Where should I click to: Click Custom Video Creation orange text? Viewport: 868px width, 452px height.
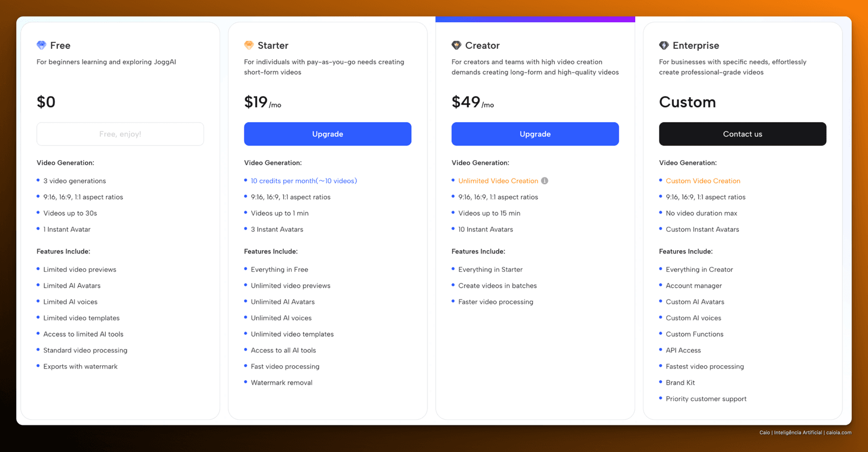tap(703, 181)
